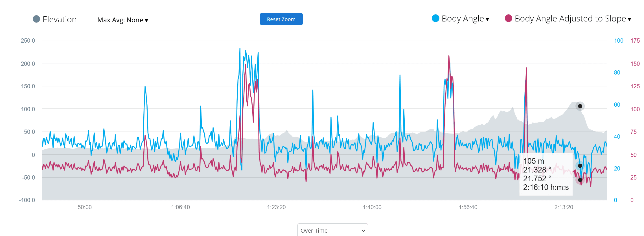Click the 50:00 time axis label
The width and height of the screenshot is (644, 236).
(85, 207)
